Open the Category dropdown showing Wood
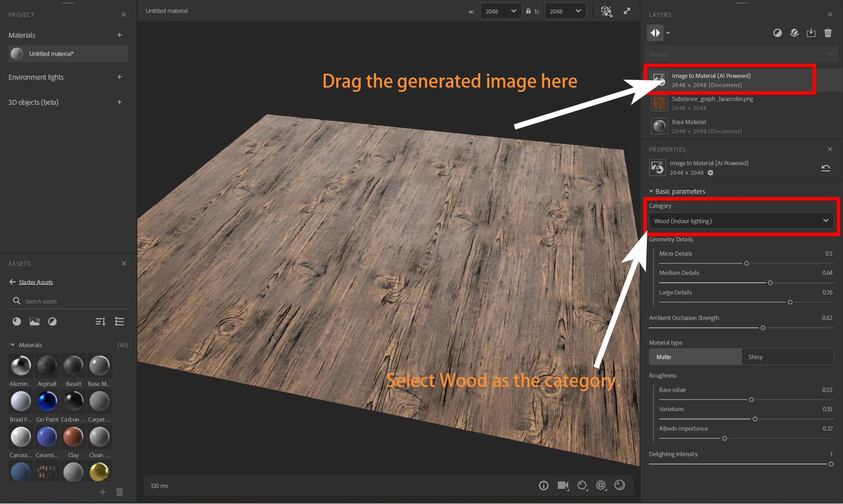 click(x=741, y=221)
